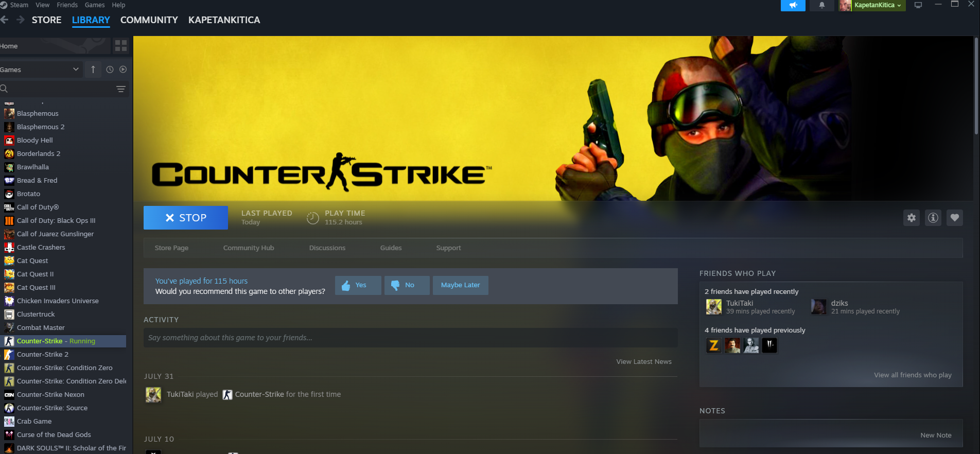Open the Community Hub link
Viewport: 980px width, 454px height.
pos(249,248)
